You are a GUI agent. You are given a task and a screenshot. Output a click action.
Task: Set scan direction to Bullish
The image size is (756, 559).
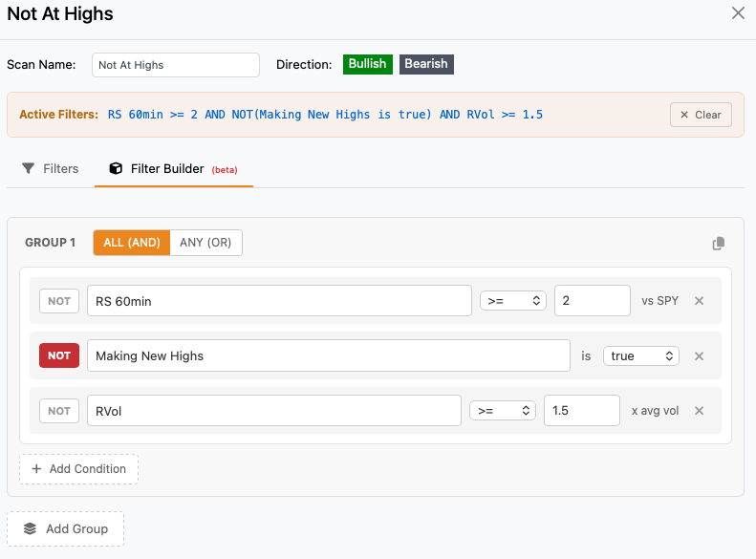[x=367, y=64]
